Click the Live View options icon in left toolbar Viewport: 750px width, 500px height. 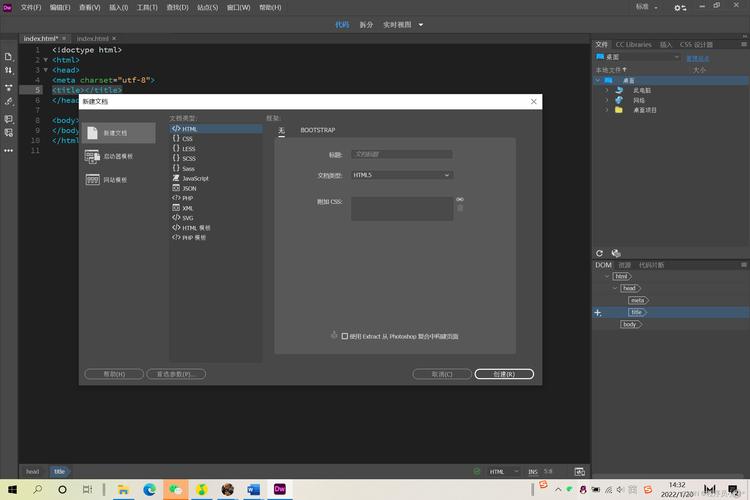[9, 88]
